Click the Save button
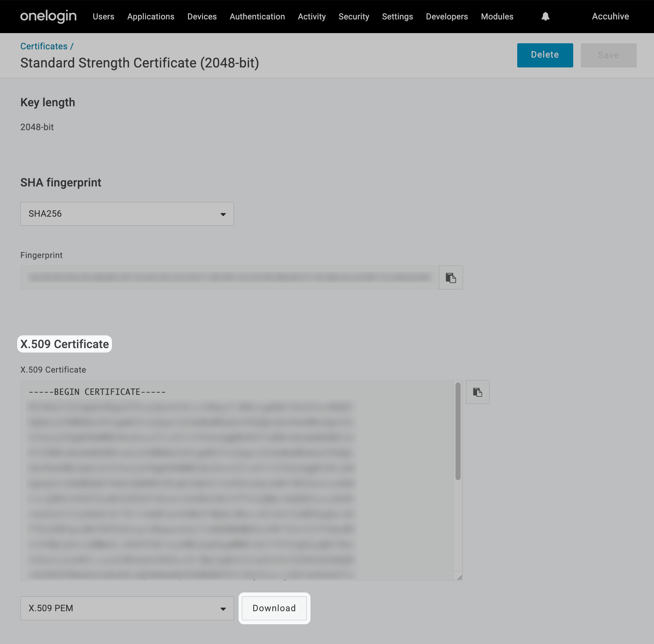This screenshot has height=644, width=654. click(608, 55)
